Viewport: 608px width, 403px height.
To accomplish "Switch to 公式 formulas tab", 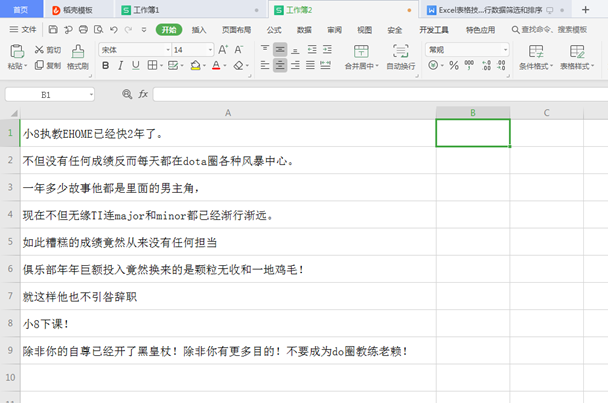I will tap(274, 29).
